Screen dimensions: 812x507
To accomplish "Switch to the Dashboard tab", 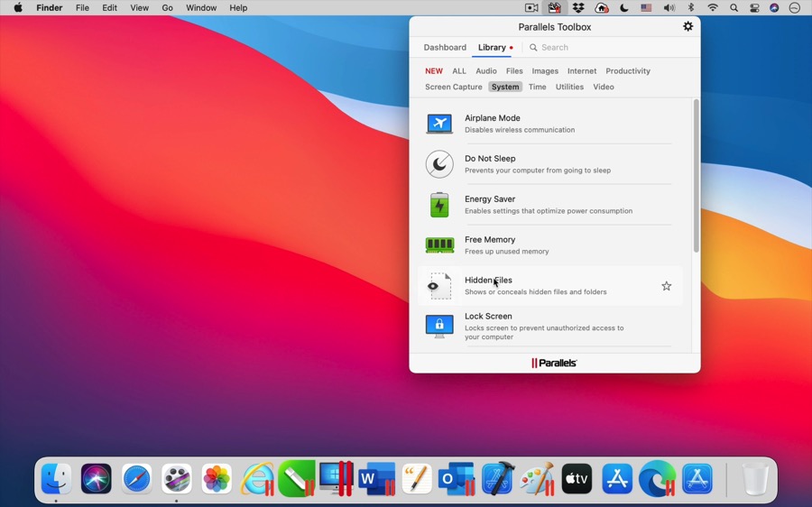I will pyautogui.click(x=445, y=48).
